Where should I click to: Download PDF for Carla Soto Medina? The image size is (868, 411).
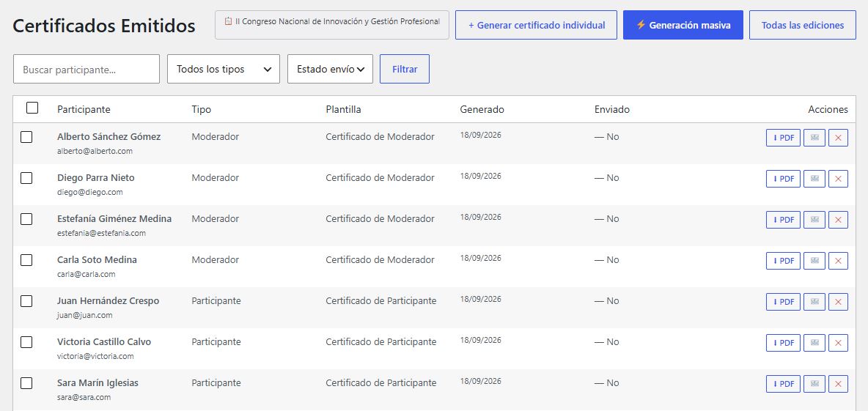click(x=783, y=261)
